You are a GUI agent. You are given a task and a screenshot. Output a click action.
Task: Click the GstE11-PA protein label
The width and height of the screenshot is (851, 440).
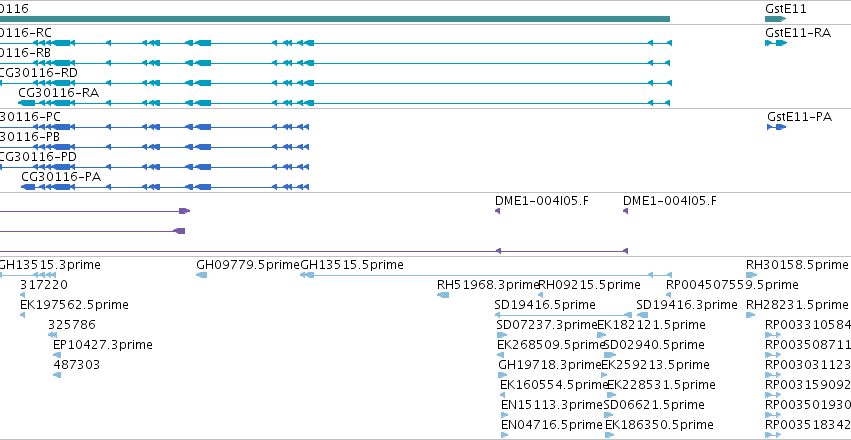pyautogui.click(x=799, y=117)
